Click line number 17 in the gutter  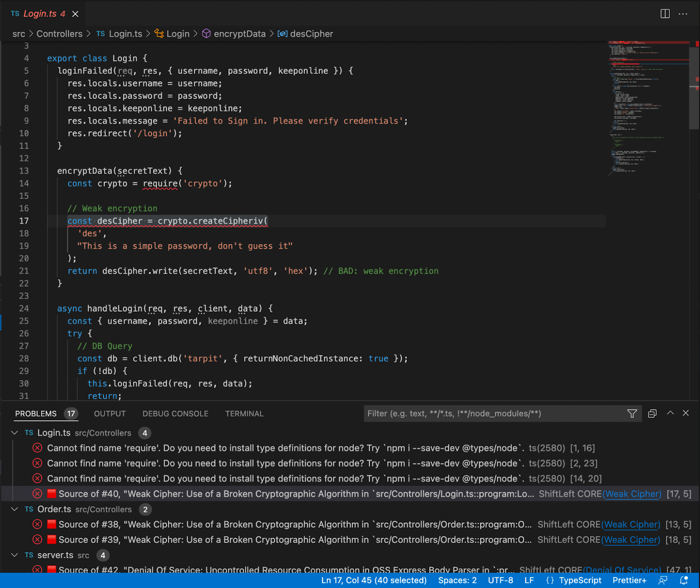pos(24,221)
